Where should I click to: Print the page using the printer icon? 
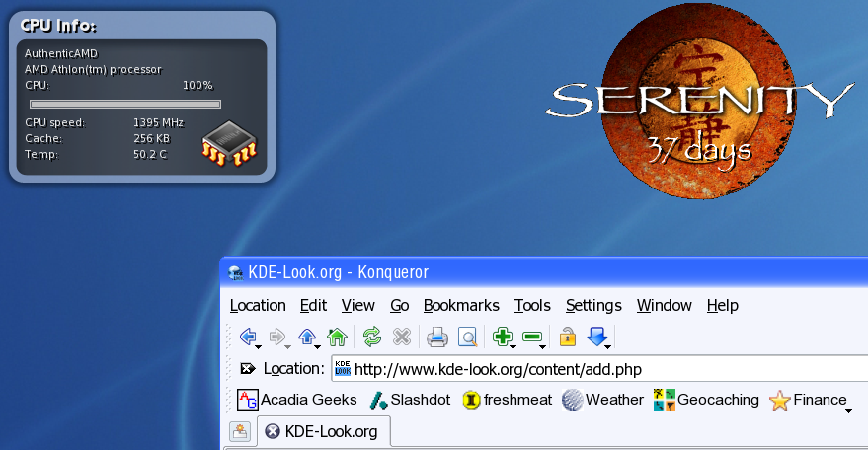437,337
